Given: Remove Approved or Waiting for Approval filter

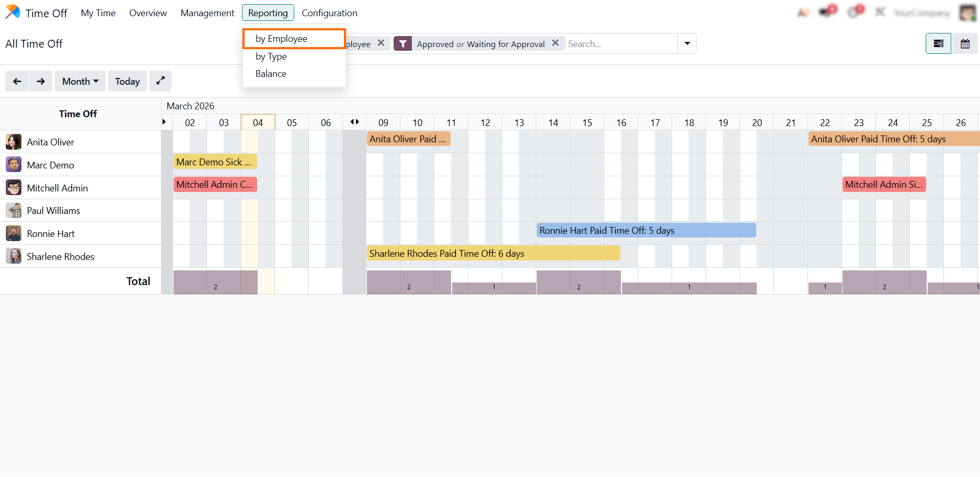Looking at the screenshot, I should tap(555, 43).
